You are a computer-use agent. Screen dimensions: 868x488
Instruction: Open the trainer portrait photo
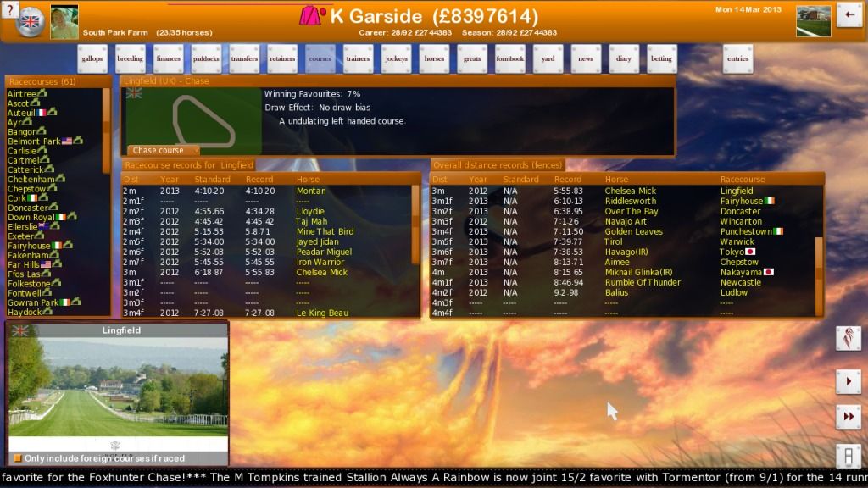point(64,22)
